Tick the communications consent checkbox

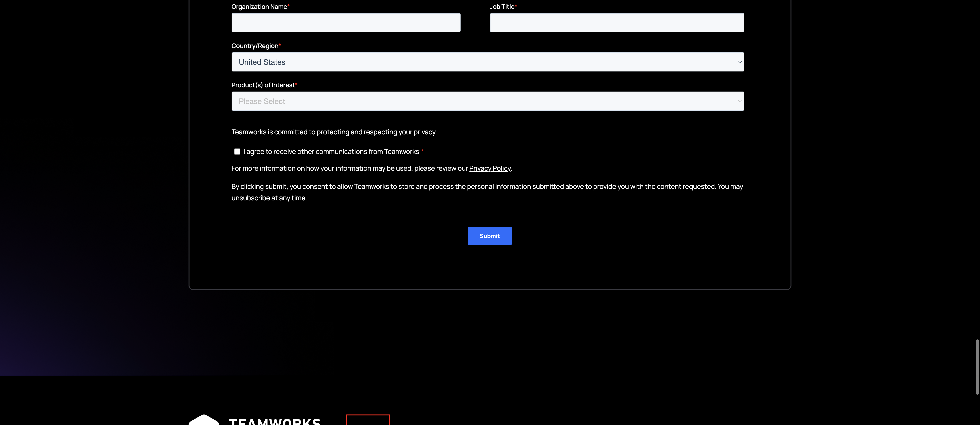tap(237, 152)
